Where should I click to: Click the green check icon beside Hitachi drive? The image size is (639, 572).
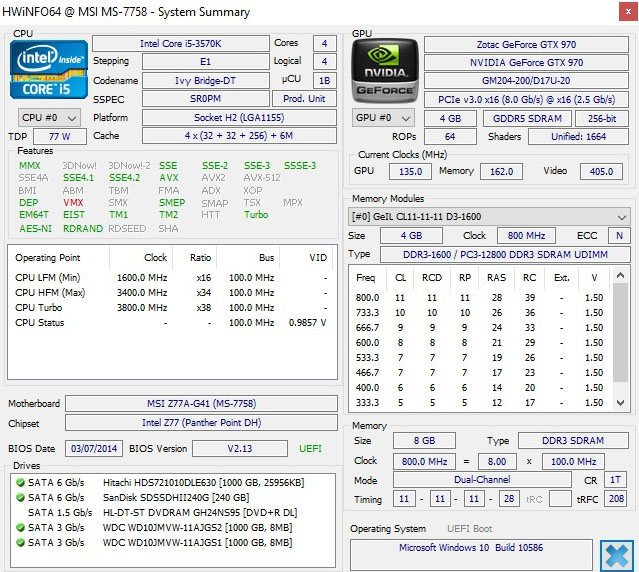pyautogui.click(x=20, y=483)
